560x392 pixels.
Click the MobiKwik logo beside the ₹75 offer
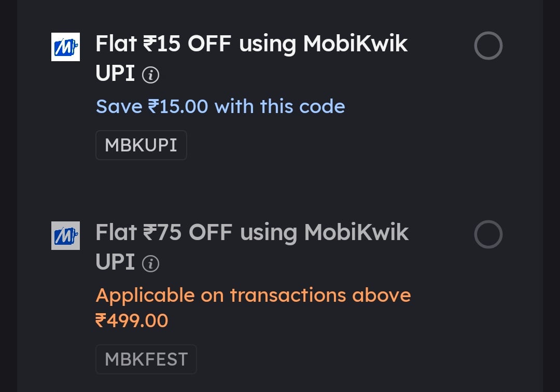tap(65, 235)
